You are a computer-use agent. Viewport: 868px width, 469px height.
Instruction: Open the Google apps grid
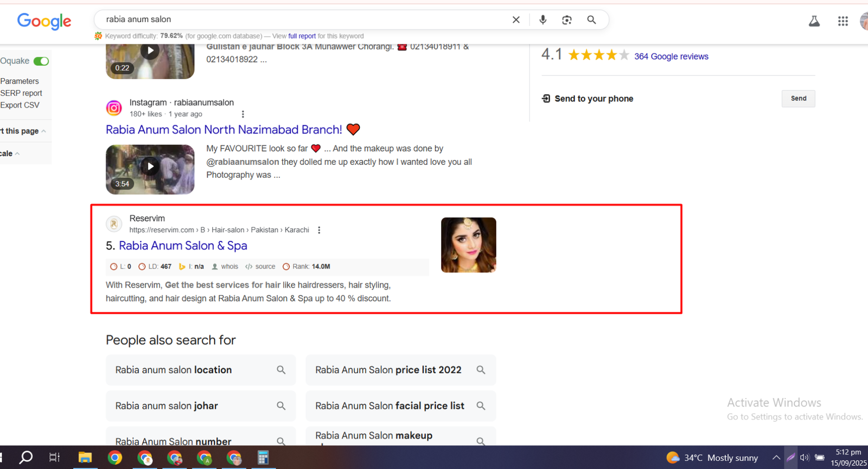843,21
